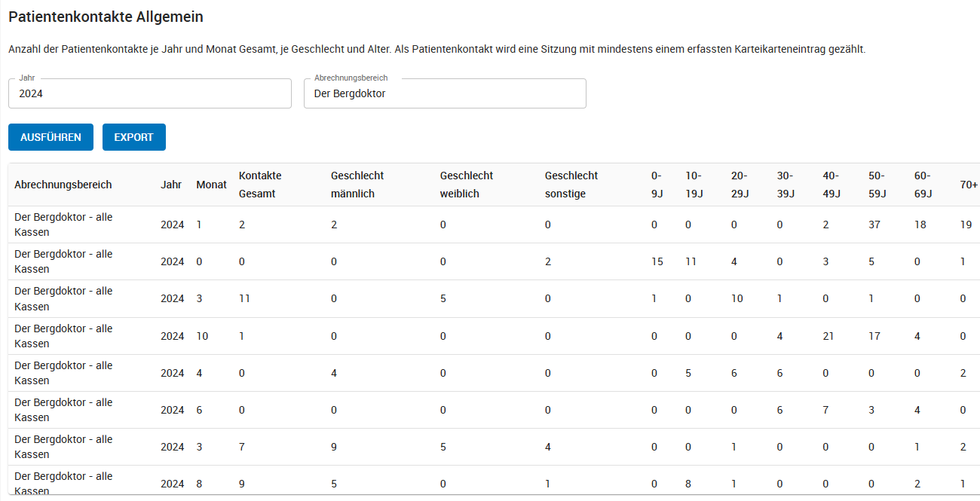Screen dimensions: 980x501
Task: Sort by the Monat column header
Action: 211,185
